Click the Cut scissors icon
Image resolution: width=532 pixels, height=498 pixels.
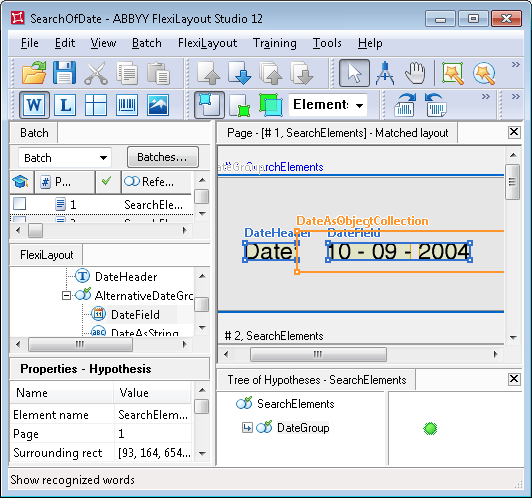pyautogui.click(x=96, y=73)
